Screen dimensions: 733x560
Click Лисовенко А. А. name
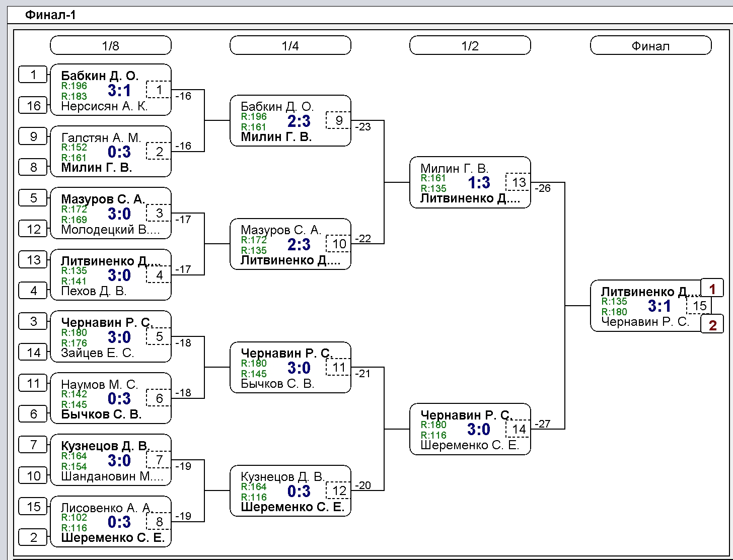coord(107,508)
